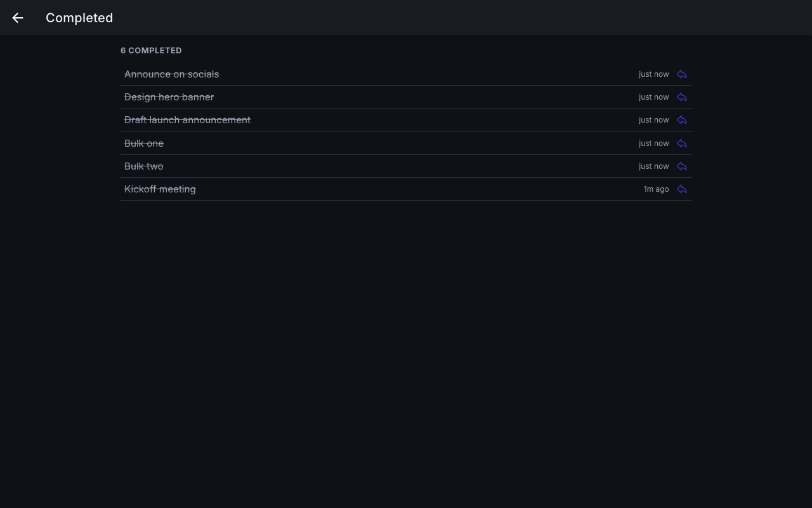Select the Announce on socials title
The height and width of the screenshot is (508, 812).
(x=171, y=74)
